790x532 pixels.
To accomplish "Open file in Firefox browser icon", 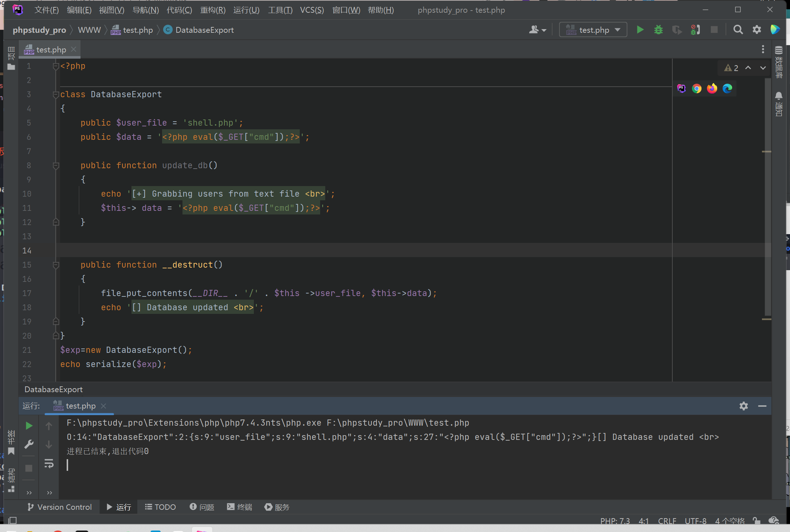I will pos(712,88).
